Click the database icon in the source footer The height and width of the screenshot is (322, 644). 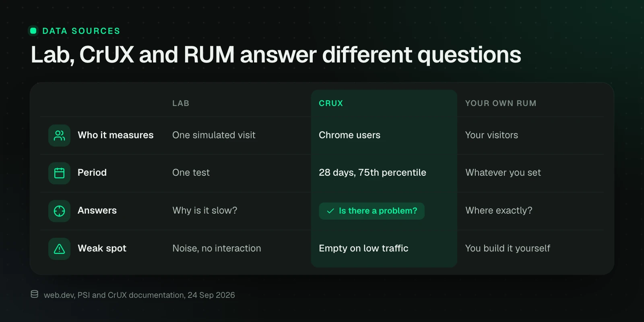(35, 294)
